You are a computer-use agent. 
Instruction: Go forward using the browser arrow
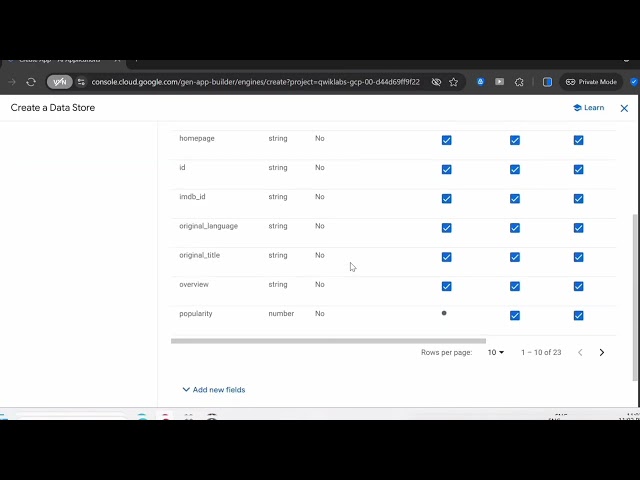click(x=11, y=82)
